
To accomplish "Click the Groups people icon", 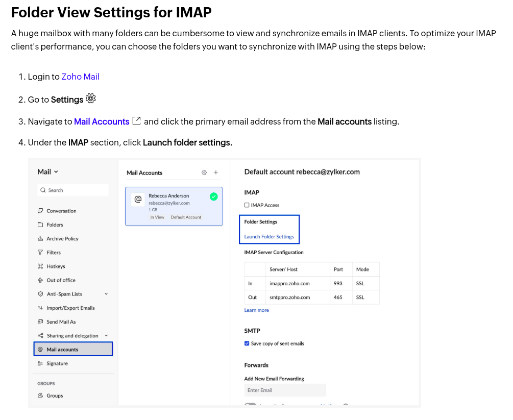I will [x=40, y=396].
